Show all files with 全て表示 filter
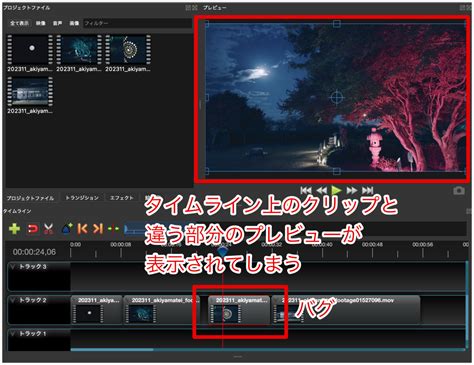Image resolution: width=474 pixels, height=365 pixels. [19, 23]
